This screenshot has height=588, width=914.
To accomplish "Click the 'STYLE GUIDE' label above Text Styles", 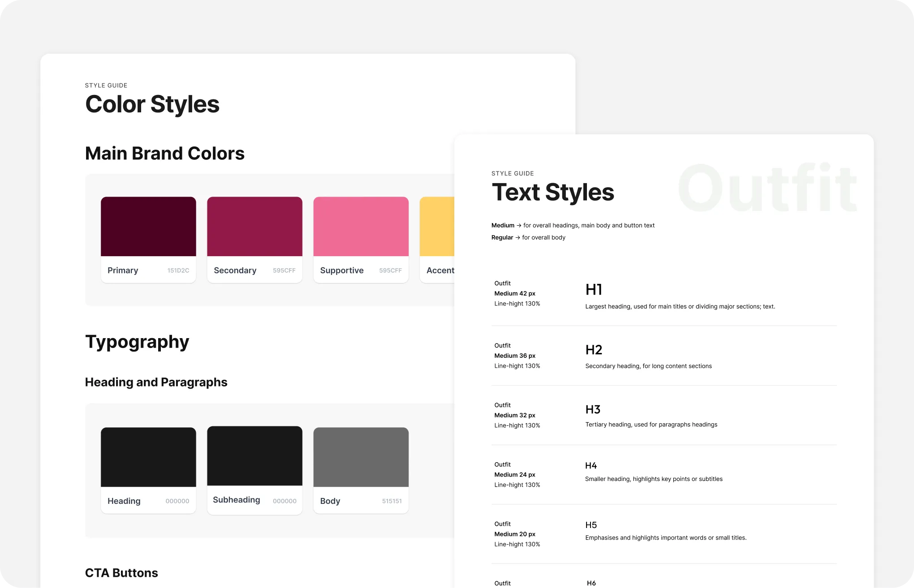I will point(513,173).
